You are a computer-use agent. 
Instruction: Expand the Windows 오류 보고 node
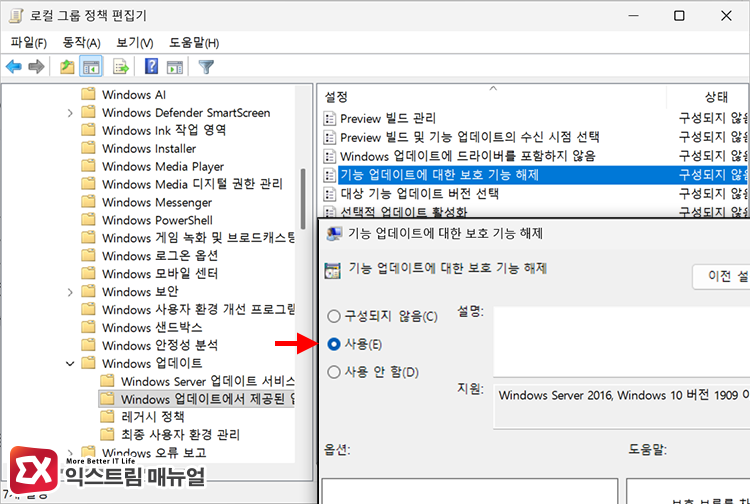click(x=70, y=452)
